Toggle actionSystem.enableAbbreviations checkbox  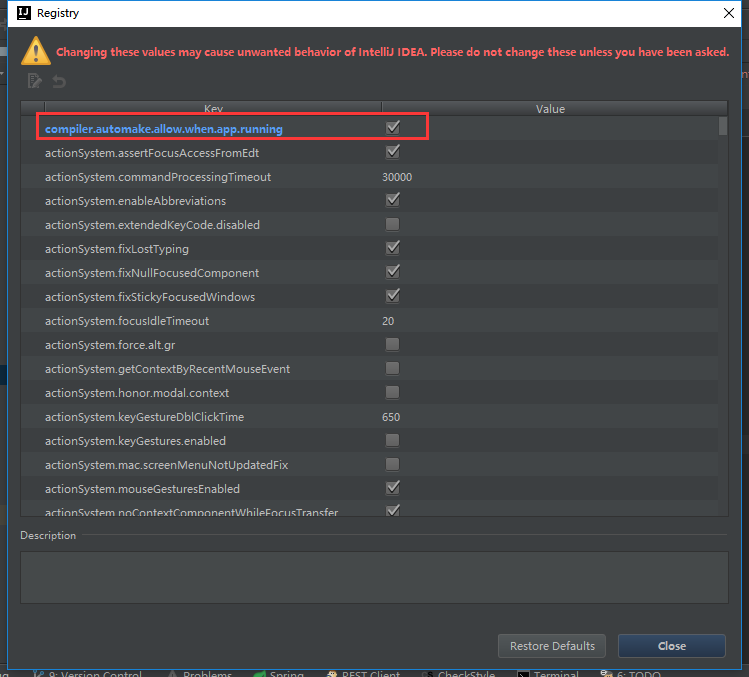click(393, 200)
